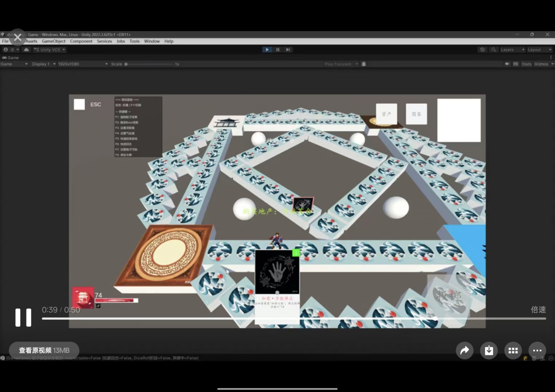Toggle the Unity Pause button
This screenshot has height=392, width=555.
[x=277, y=50]
